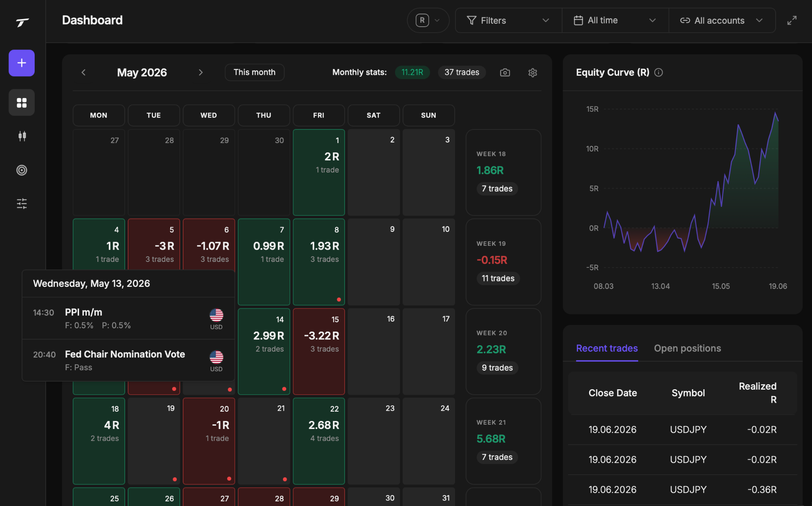Viewport: 812px width, 506px height.
Task: Click the Equity Curve info icon
Action: pyautogui.click(x=658, y=72)
